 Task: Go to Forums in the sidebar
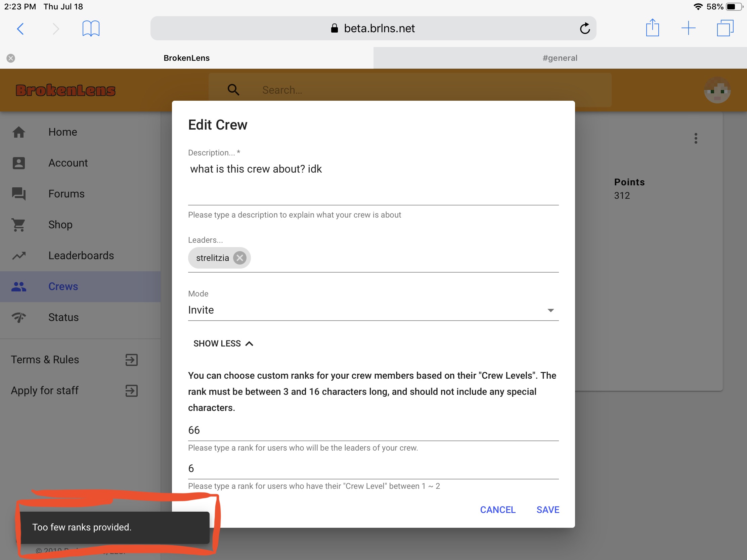tap(80, 194)
